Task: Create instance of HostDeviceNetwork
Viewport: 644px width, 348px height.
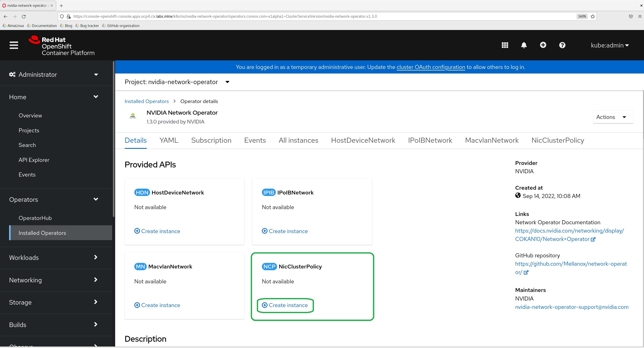Action: coord(157,231)
